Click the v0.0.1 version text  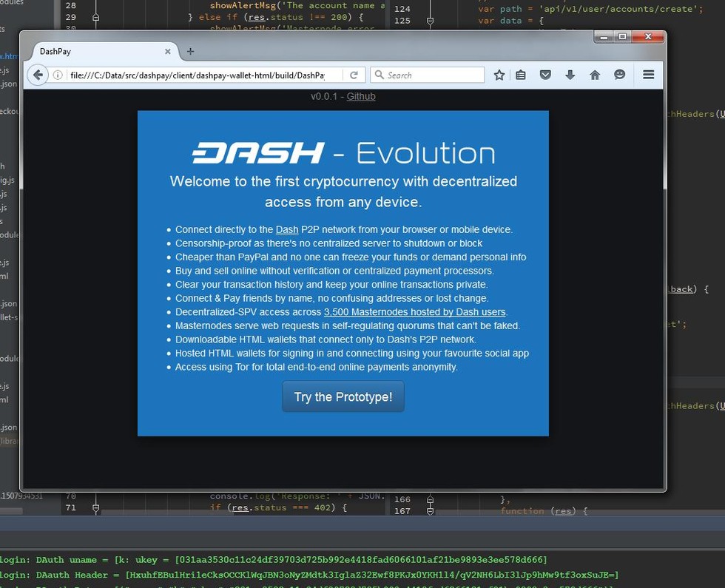324,97
